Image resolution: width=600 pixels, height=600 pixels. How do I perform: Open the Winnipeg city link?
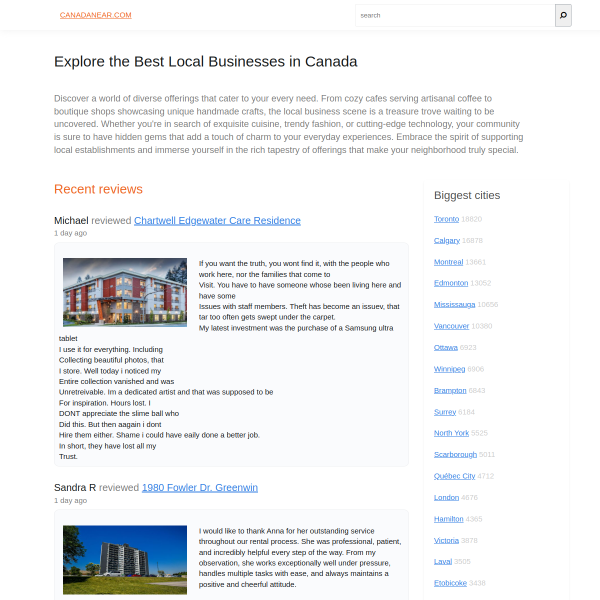[449, 369]
